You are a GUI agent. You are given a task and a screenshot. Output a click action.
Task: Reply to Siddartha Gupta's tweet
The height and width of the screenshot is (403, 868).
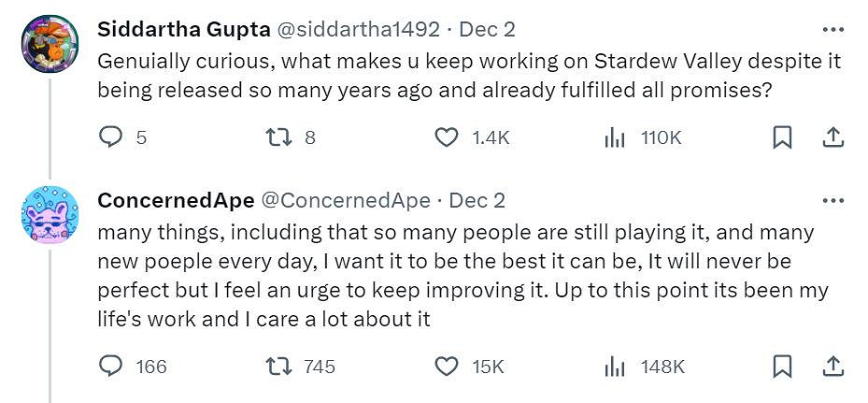point(111,137)
